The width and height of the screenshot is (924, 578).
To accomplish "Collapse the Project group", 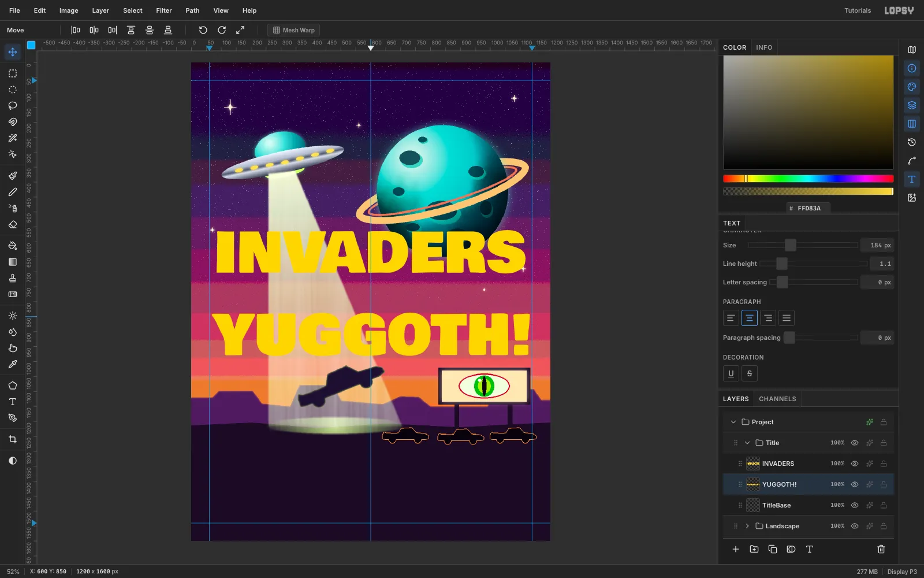I will (733, 422).
